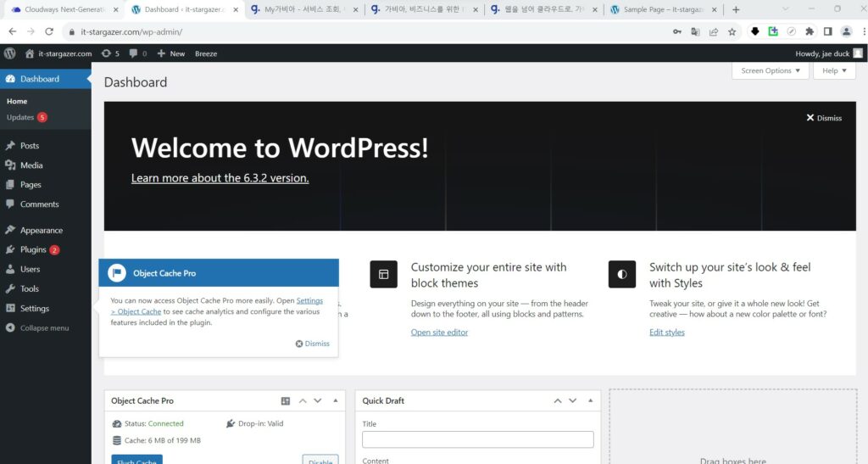Image resolution: width=868 pixels, height=464 pixels.
Task: Go back to previous page
Action: coord(12,31)
